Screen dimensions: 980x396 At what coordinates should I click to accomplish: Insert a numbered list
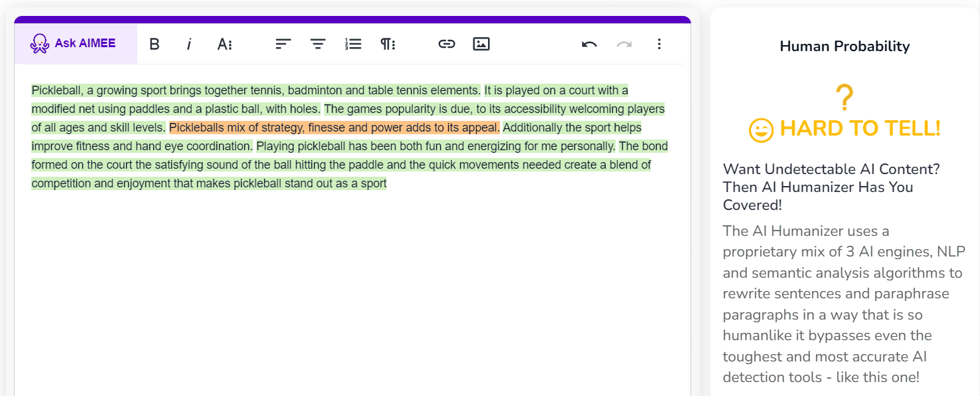(353, 44)
